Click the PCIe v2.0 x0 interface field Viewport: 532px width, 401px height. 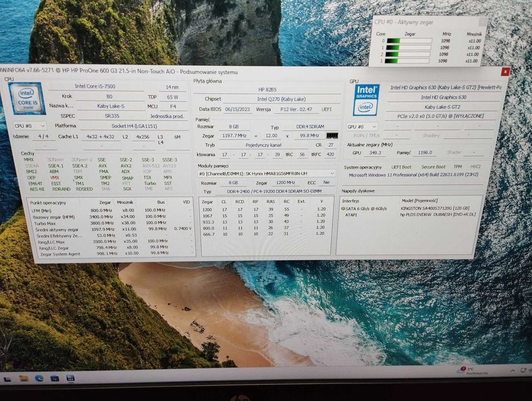tap(440, 116)
